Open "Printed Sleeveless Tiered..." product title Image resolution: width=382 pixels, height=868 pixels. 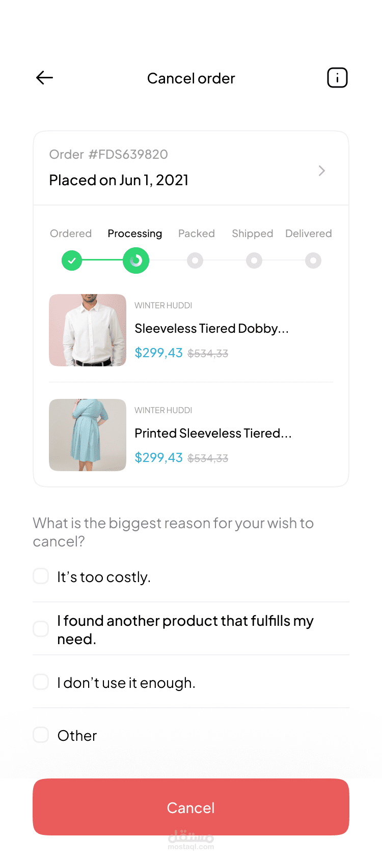click(x=213, y=433)
